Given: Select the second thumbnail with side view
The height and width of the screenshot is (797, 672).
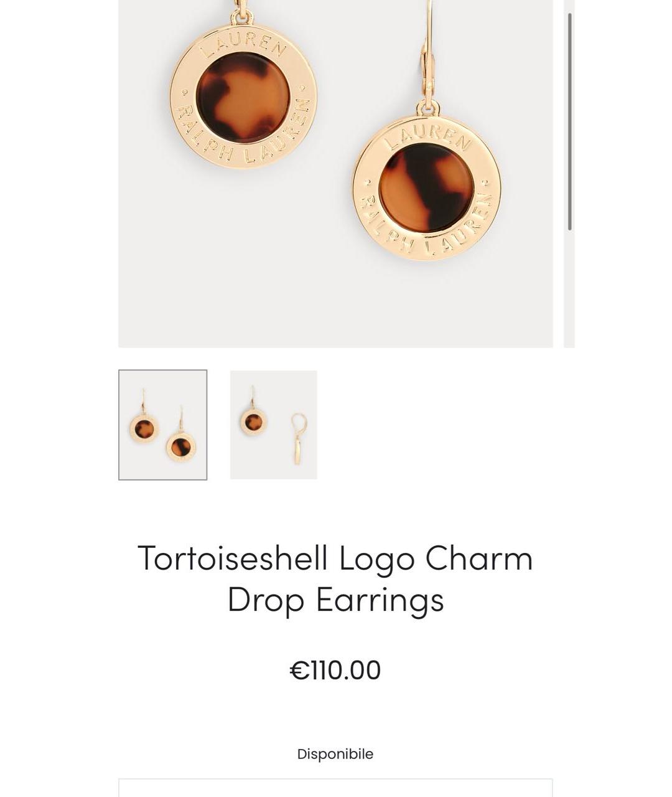Looking at the screenshot, I should (273, 425).
